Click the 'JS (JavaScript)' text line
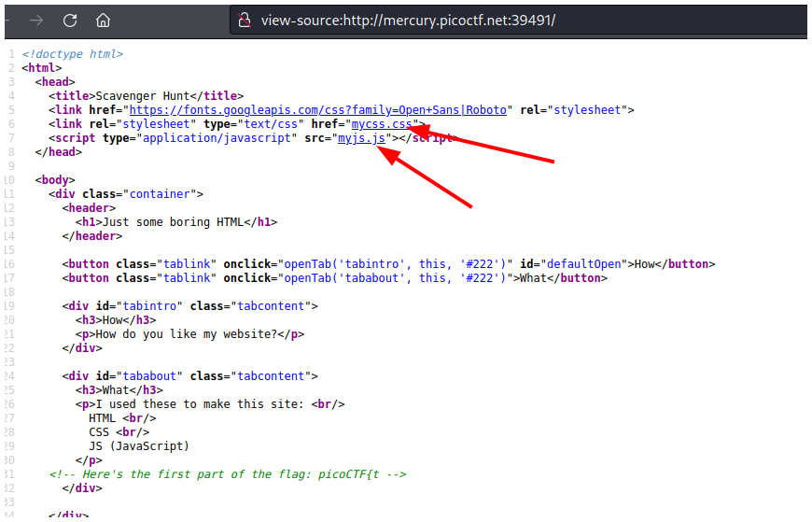 coord(139,446)
